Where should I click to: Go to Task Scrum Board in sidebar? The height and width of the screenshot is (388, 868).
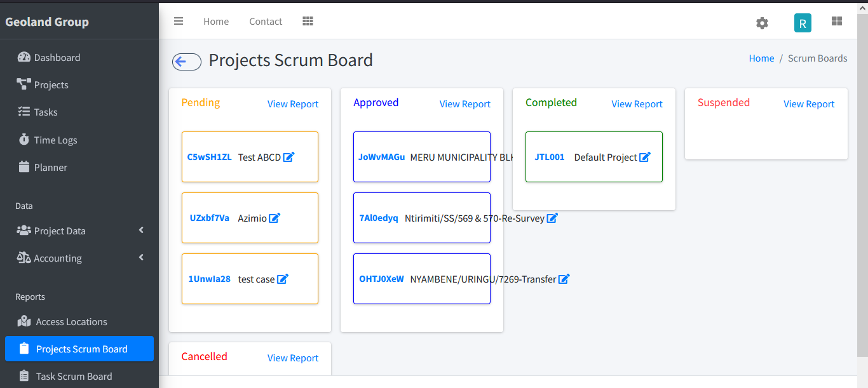coord(74,376)
